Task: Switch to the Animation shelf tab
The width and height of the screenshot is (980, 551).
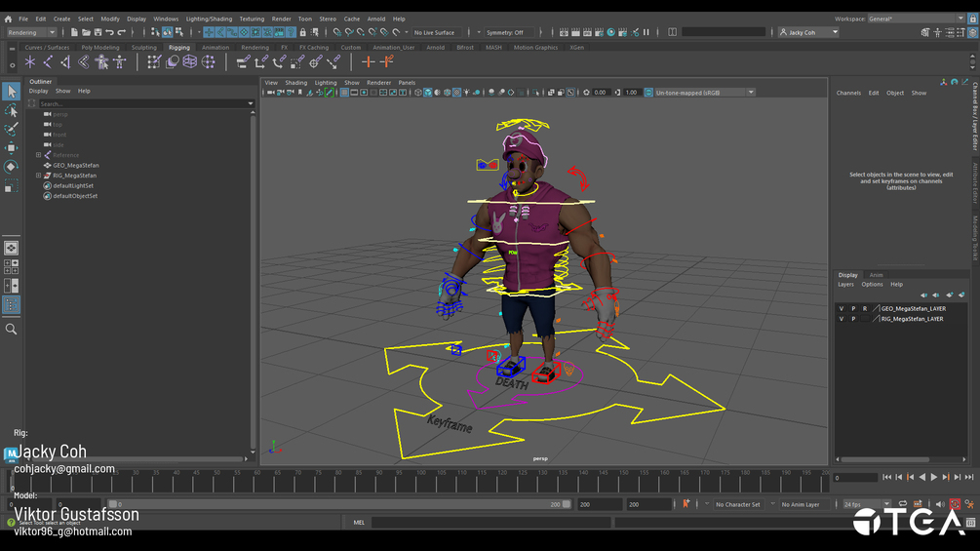Action: 215,48
